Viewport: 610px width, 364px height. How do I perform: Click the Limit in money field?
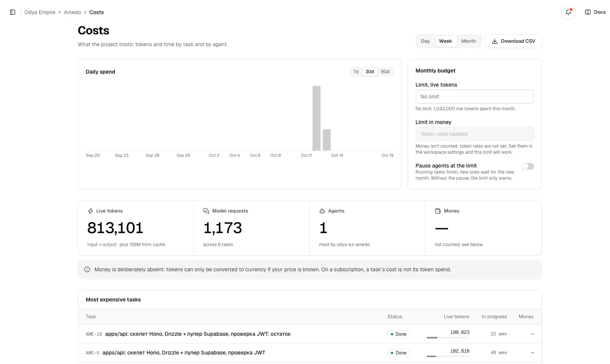tap(474, 134)
